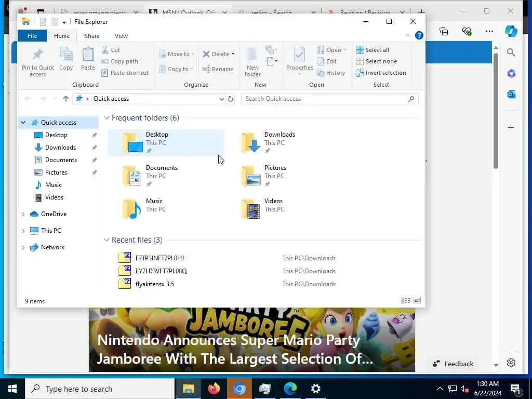Viewport: 532px width, 399px height.
Task: Open the File menu tab
Action: tap(32, 36)
